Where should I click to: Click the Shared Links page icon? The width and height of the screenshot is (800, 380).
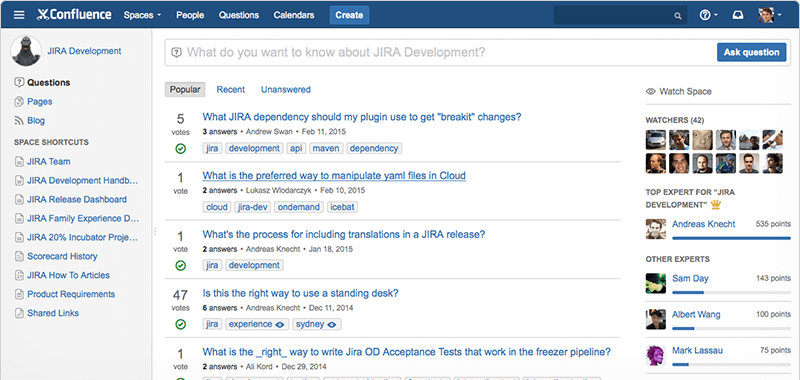[x=19, y=313]
